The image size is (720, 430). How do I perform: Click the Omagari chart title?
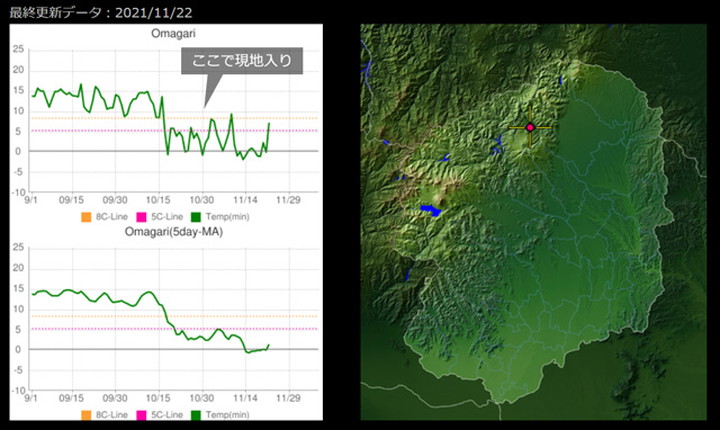[x=173, y=33]
